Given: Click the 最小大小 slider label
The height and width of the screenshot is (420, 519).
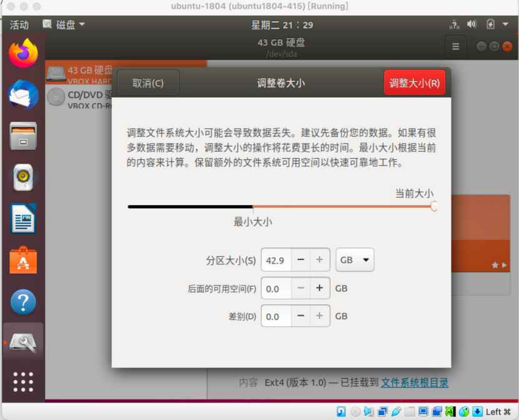Looking at the screenshot, I should (x=253, y=222).
